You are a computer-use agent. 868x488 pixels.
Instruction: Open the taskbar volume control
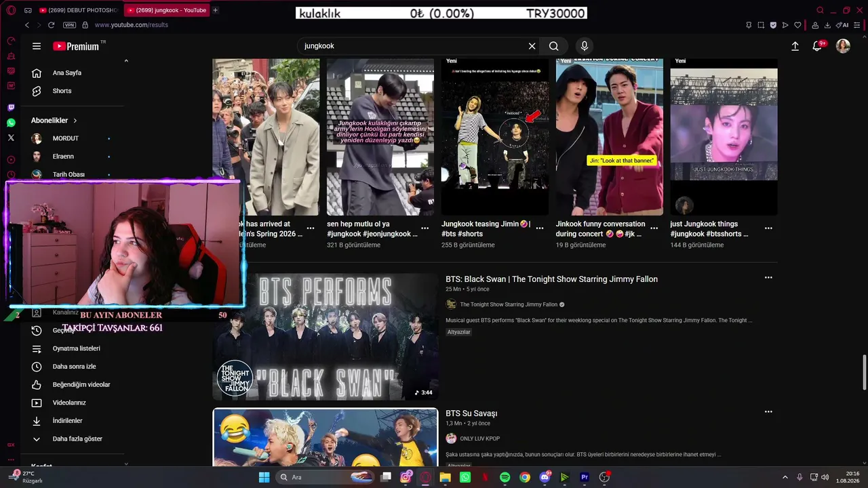825,477
